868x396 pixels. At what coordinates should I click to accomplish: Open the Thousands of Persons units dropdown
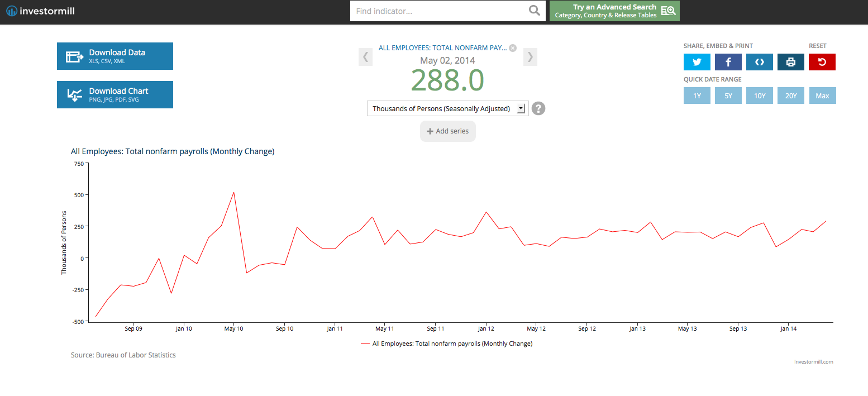(x=447, y=108)
